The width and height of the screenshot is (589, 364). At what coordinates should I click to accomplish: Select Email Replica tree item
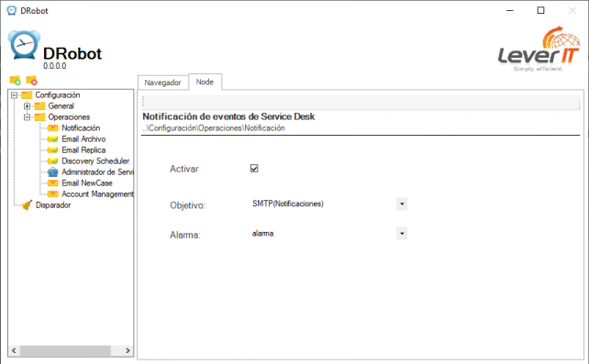(83, 150)
